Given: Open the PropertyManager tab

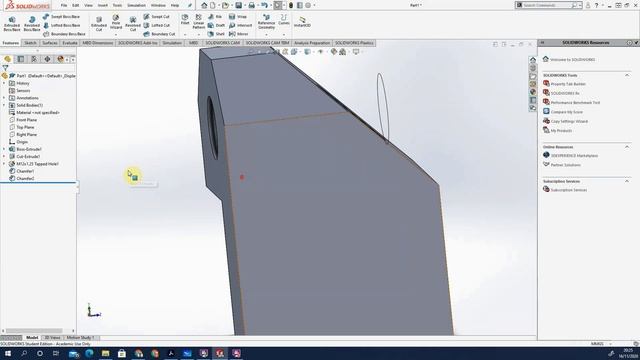Looking at the screenshot, I should click(x=21, y=59).
